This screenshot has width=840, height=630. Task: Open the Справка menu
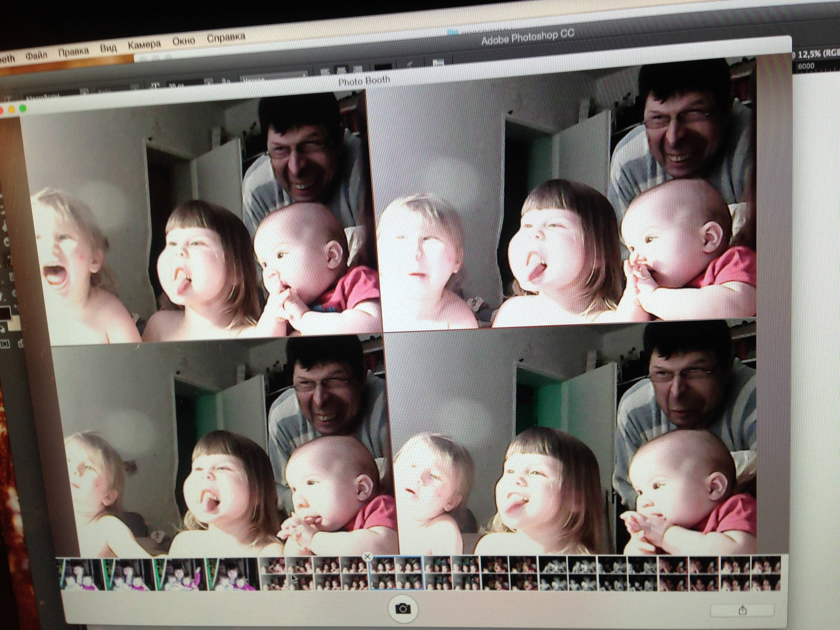tap(226, 38)
